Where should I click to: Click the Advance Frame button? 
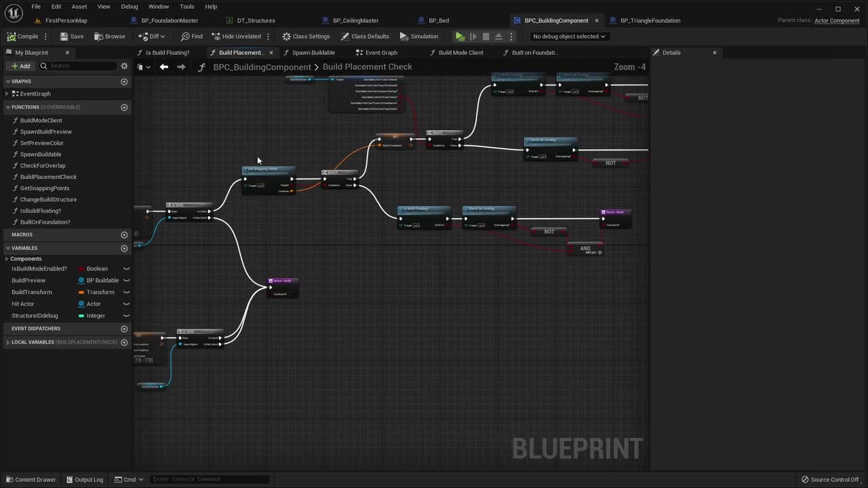(x=473, y=37)
